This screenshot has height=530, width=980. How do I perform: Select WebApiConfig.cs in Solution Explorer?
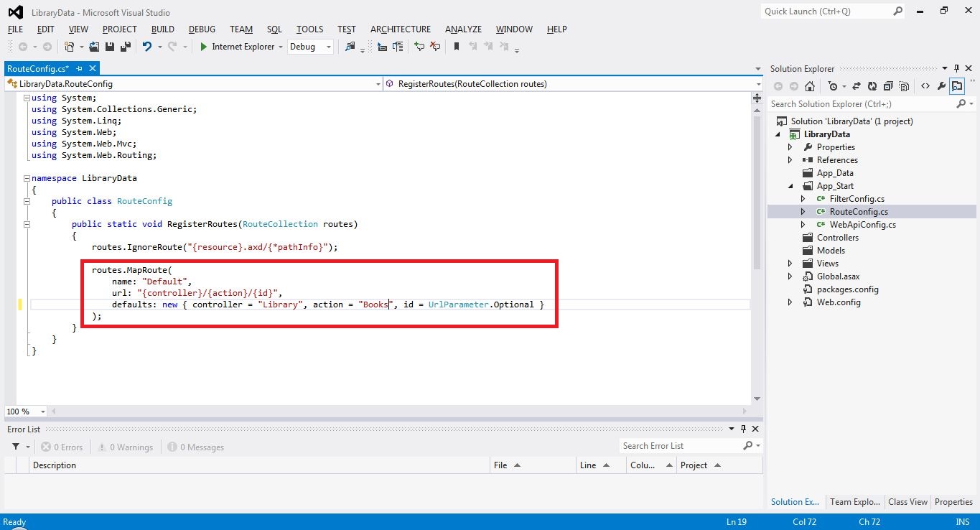(862, 225)
